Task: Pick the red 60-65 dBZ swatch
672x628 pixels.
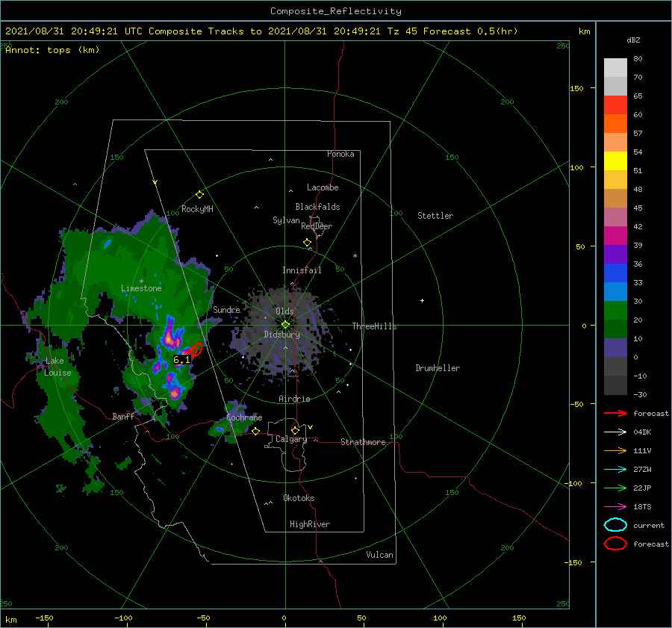Action: pyautogui.click(x=615, y=105)
